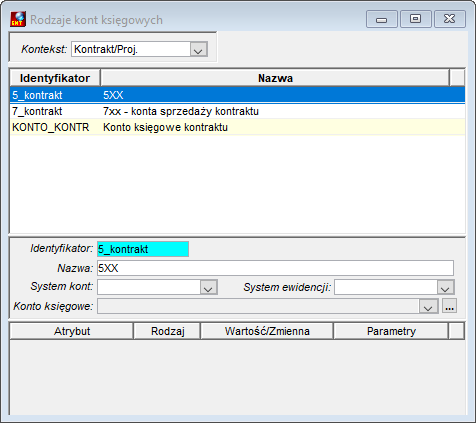
Task: Click '7xx - konta sprzedaży kontraktu' cell
Action: pyautogui.click(x=181, y=111)
